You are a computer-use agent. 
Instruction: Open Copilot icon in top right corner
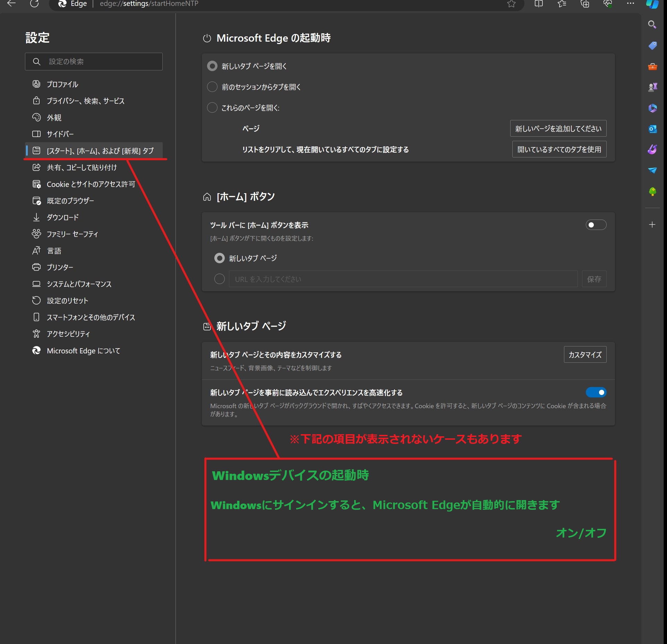(x=652, y=4)
